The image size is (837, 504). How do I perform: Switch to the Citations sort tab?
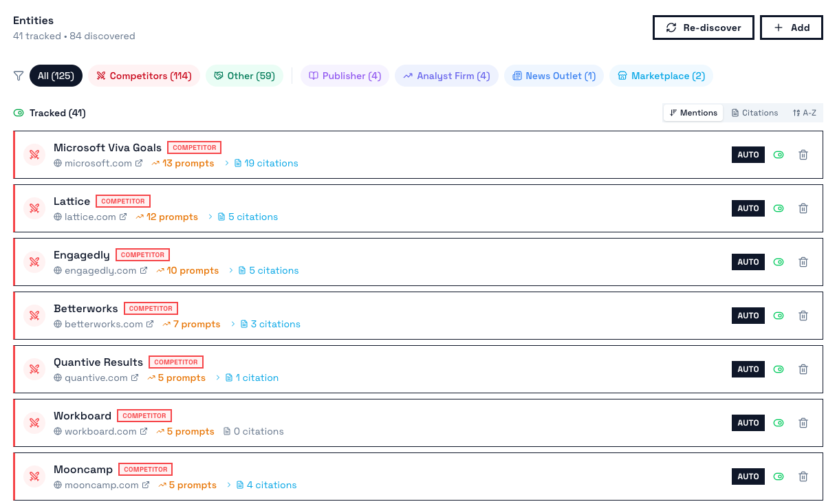[x=754, y=112]
